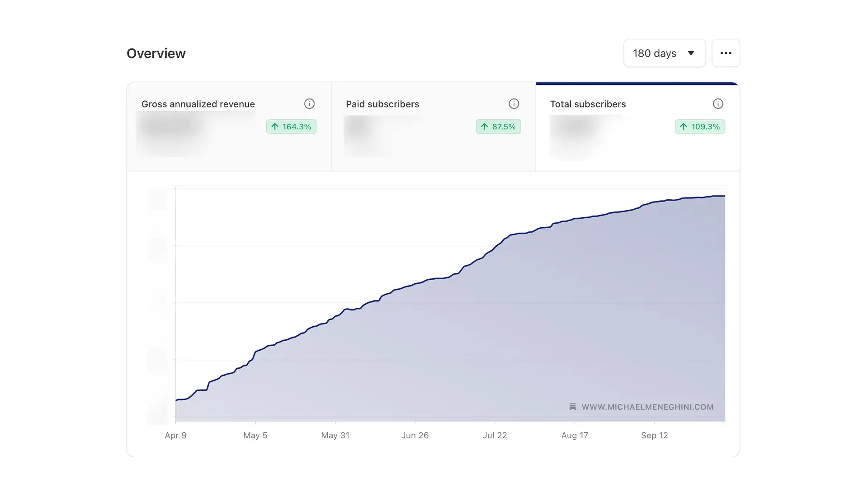Switch to Gross annualized revenue tab

229,127
